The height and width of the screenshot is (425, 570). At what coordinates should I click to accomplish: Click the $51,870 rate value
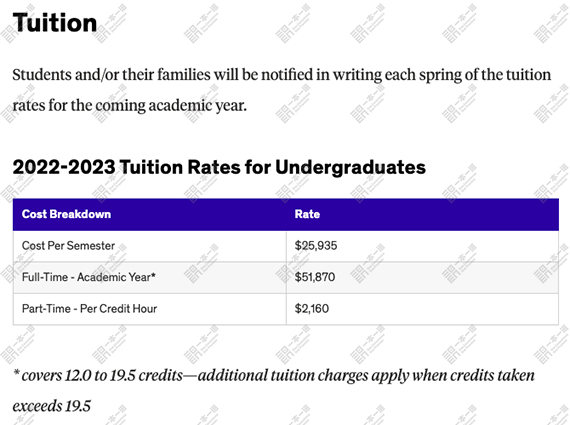click(315, 277)
